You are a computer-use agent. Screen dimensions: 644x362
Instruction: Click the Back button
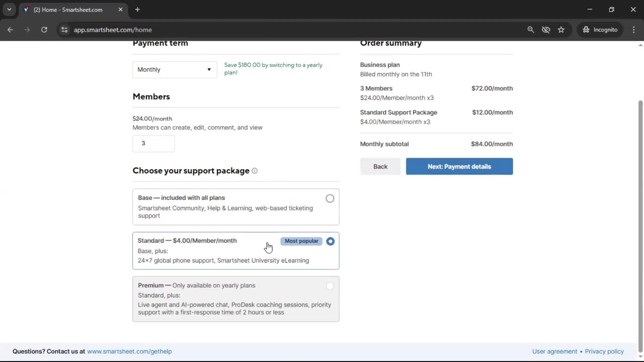pyautogui.click(x=380, y=166)
